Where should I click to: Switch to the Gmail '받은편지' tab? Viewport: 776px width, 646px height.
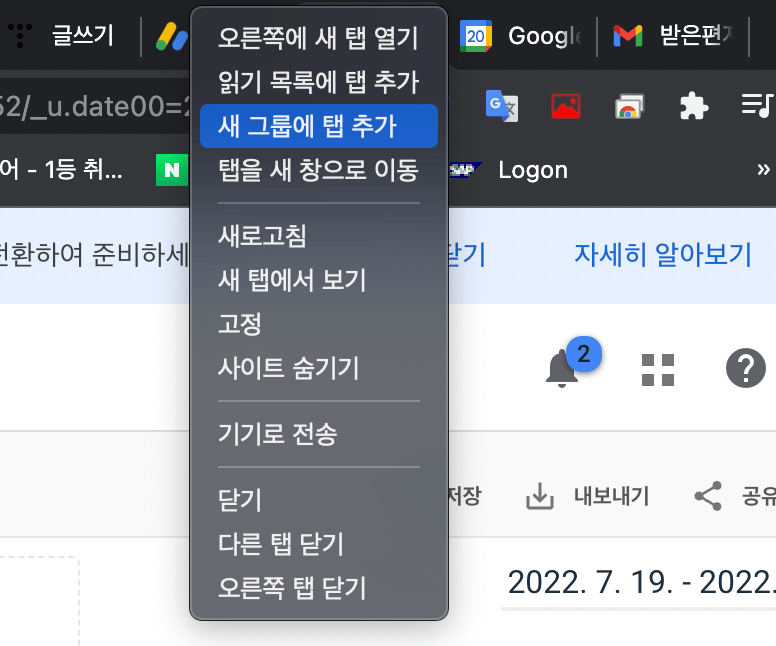[673, 36]
